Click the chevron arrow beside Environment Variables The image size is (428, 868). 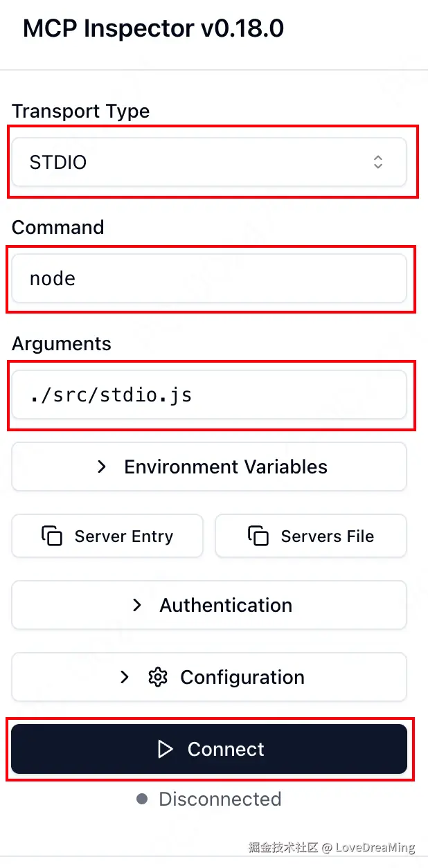click(x=102, y=467)
